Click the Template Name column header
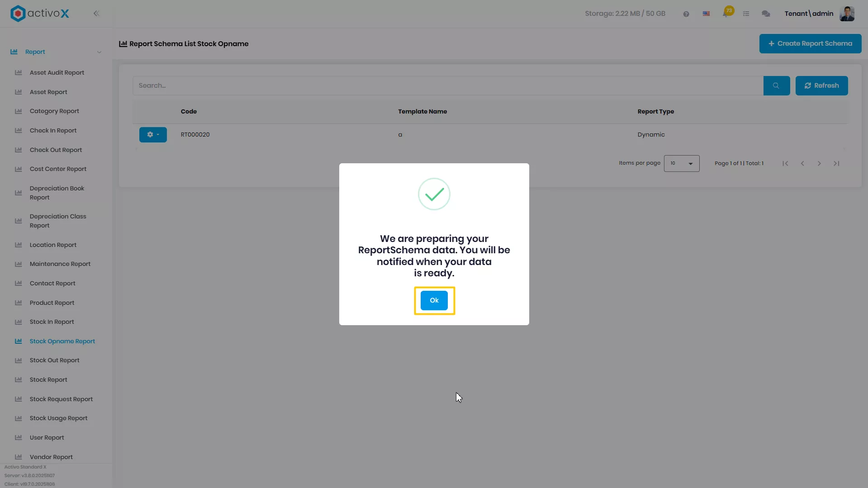 tap(422, 112)
